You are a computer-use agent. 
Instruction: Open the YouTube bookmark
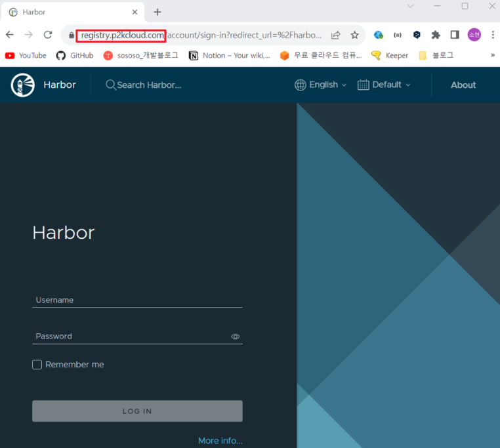pyautogui.click(x=26, y=56)
